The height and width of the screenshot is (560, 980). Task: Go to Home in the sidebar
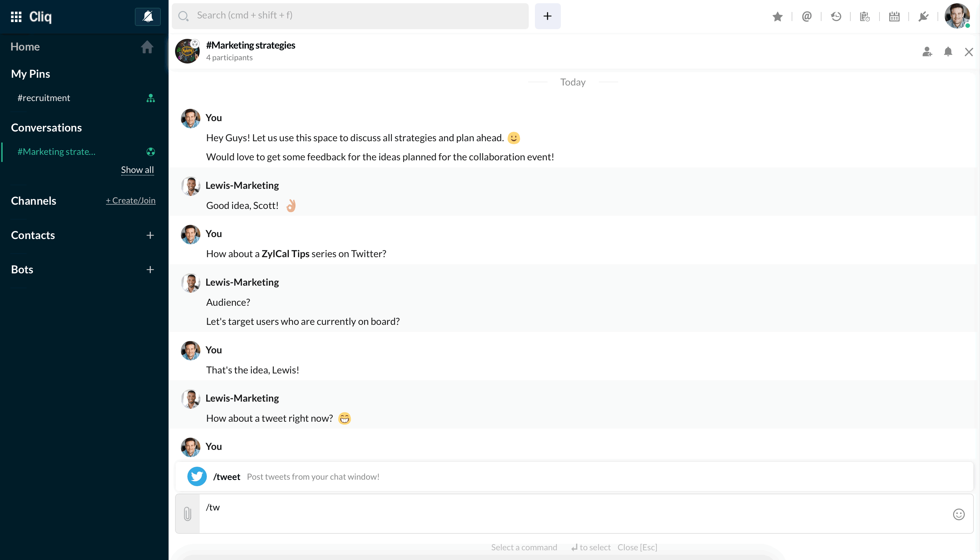point(25,47)
